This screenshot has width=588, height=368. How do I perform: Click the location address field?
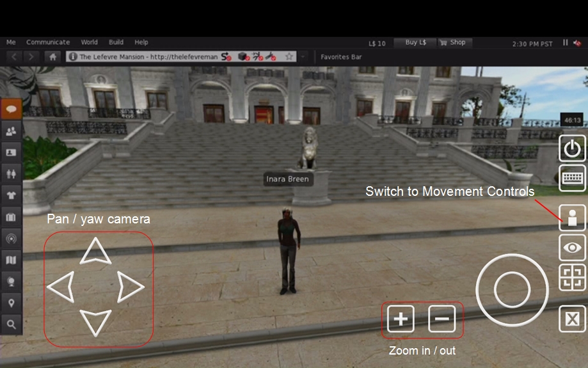[x=147, y=57]
